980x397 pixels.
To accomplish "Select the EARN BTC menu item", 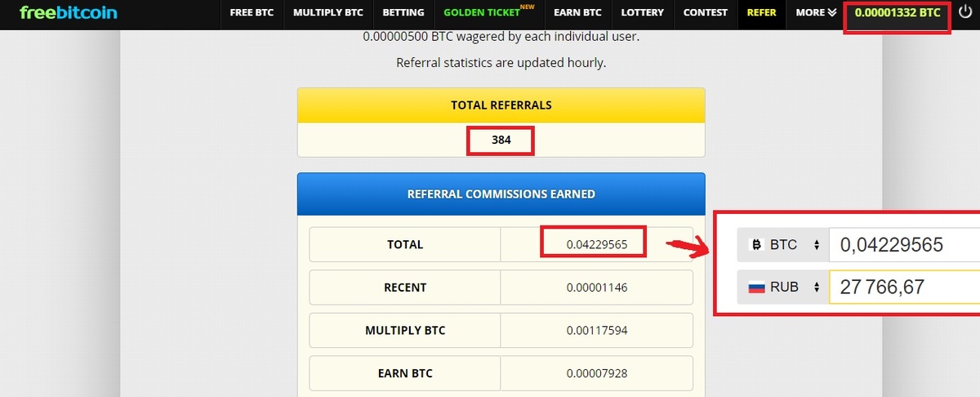I will 578,13.
